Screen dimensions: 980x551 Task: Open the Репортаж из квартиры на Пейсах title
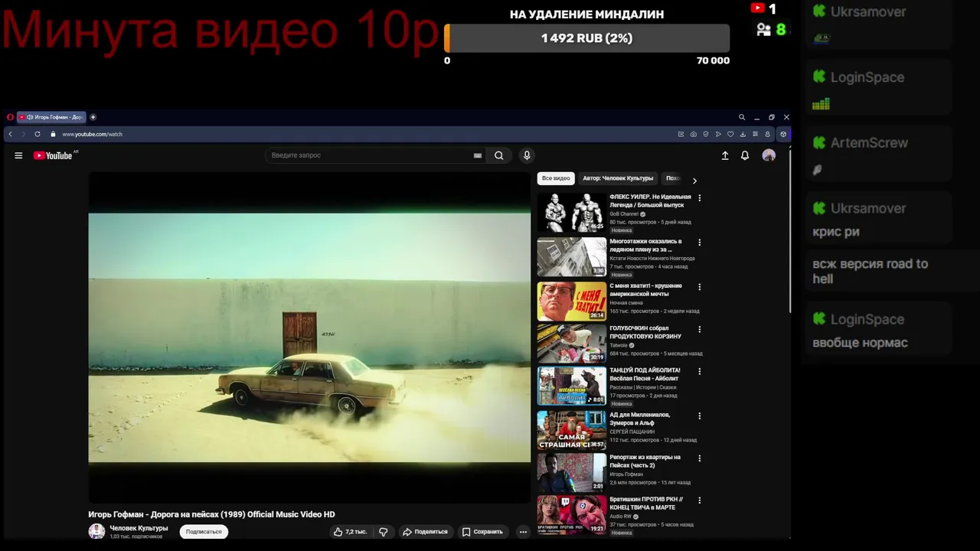coord(645,461)
